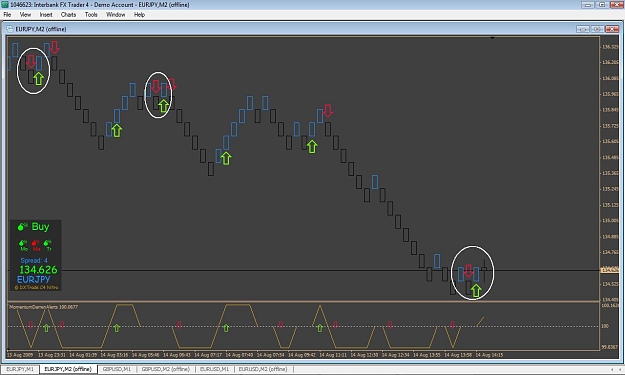This screenshot has height=375, width=625.
Task: Switch to the EURJPY,M1 chart tab
Action: (x=20, y=369)
